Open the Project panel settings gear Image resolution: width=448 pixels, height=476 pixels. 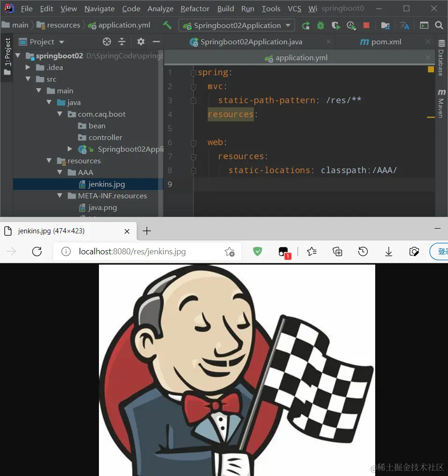tap(140, 42)
